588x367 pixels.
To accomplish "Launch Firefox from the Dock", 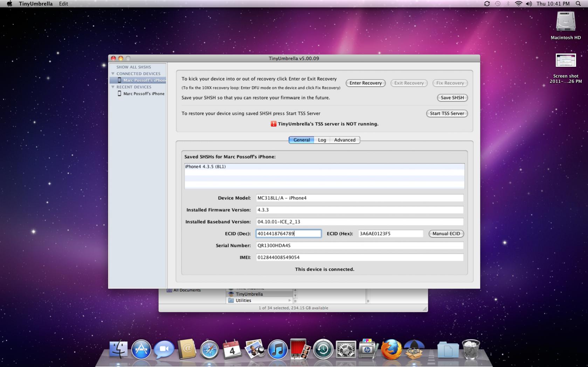I will 391,349.
